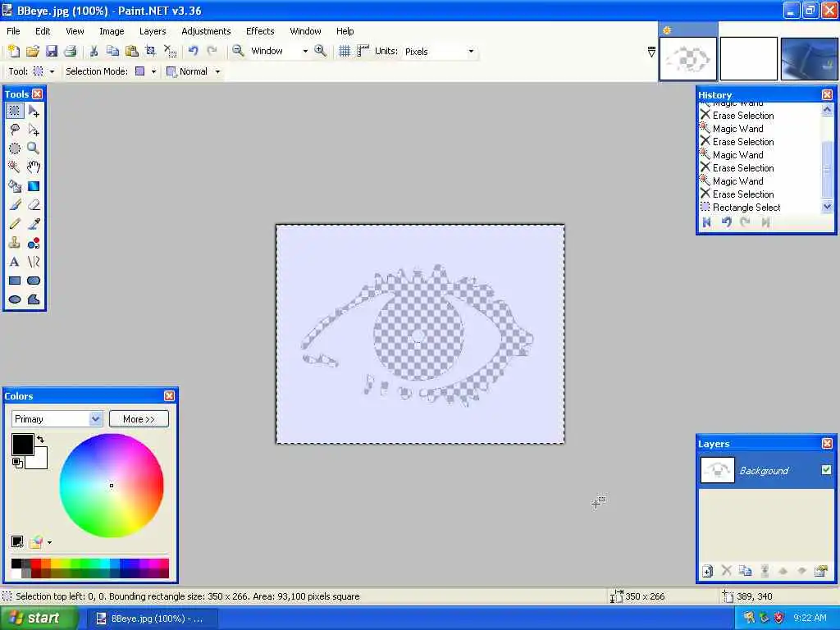Select the blue desktop image thumbnail
Viewport: 840px width, 630px height.
point(809,58)
